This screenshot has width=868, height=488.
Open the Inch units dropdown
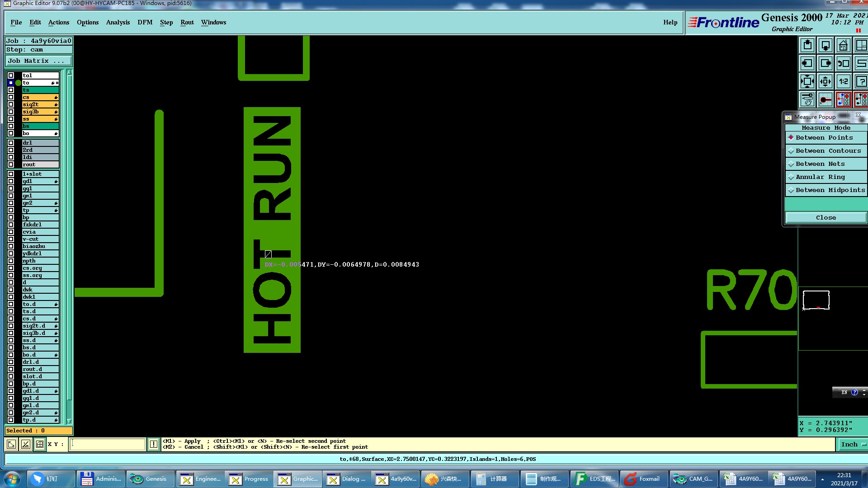853,445
